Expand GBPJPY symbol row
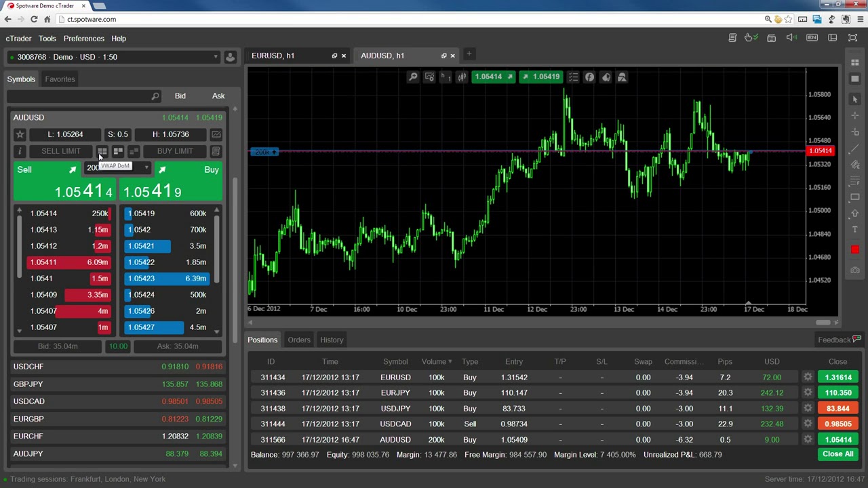The width and height of the screenshot is (868, 488). click(x=118, y=384)
